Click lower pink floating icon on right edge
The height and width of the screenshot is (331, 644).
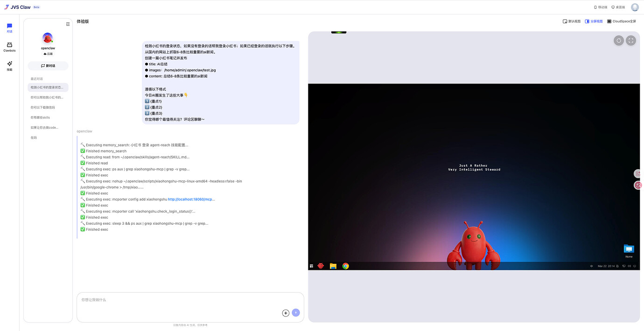638,185
